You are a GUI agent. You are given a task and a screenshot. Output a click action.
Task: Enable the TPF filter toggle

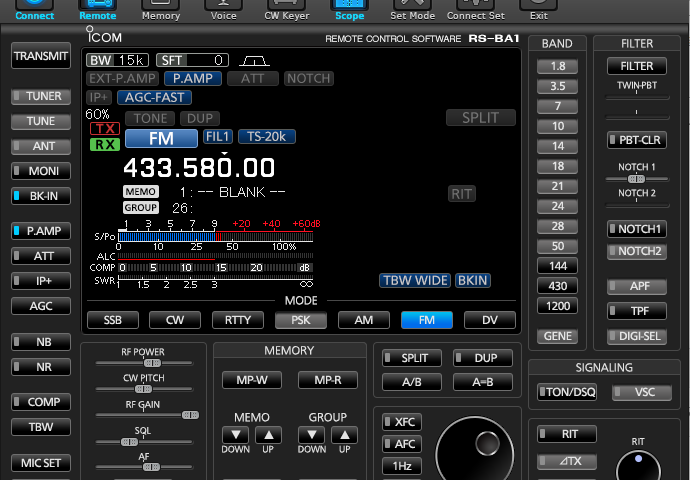pos(637,311)
